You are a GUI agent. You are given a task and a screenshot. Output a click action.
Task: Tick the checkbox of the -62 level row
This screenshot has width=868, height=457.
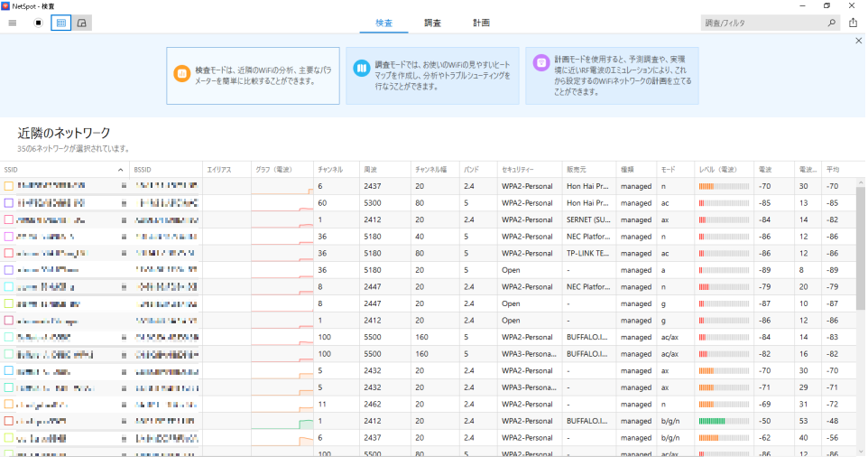(x=9, y=438)
